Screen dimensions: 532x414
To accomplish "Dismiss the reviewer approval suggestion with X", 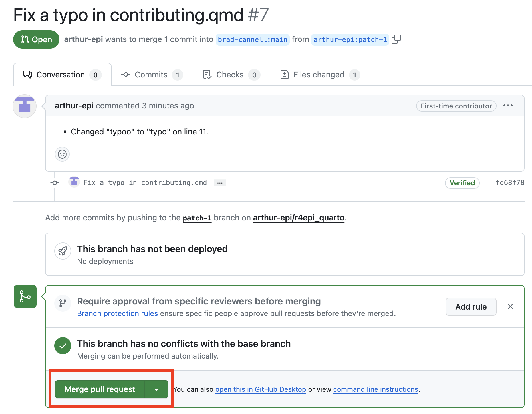I will (510, 306).
